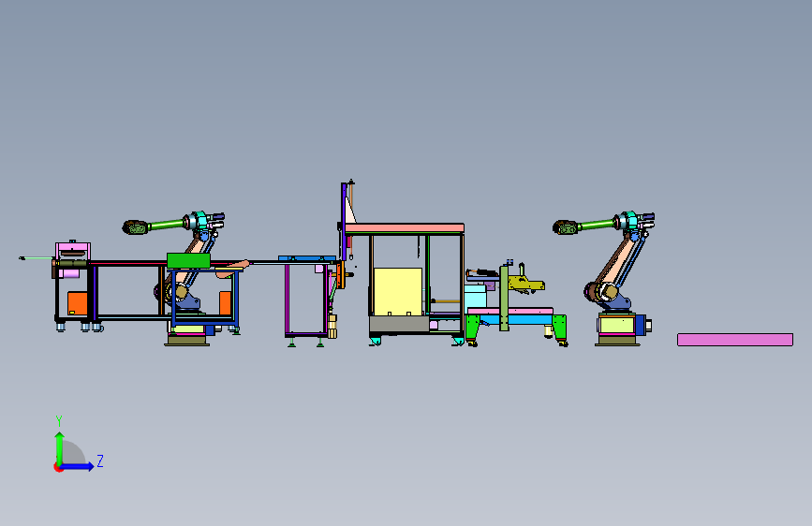Screen dimensions: 812x526
Task: Select the light cyan box beside the sealer
Action: [x=475, y=296]
